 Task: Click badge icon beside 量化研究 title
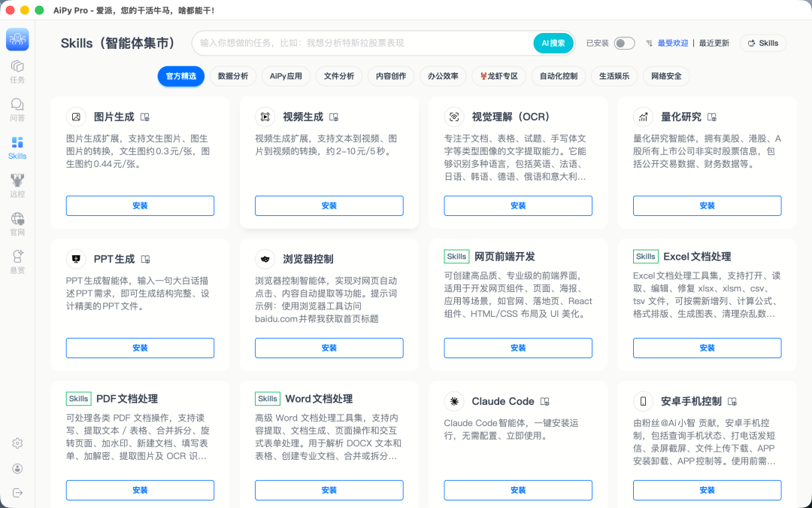coord(712,117)
